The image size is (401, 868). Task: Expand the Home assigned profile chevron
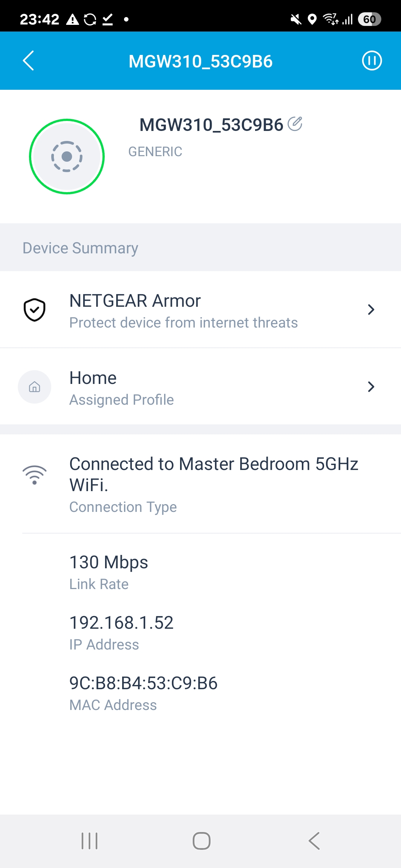pyautogui.click(x=371, y=387)
